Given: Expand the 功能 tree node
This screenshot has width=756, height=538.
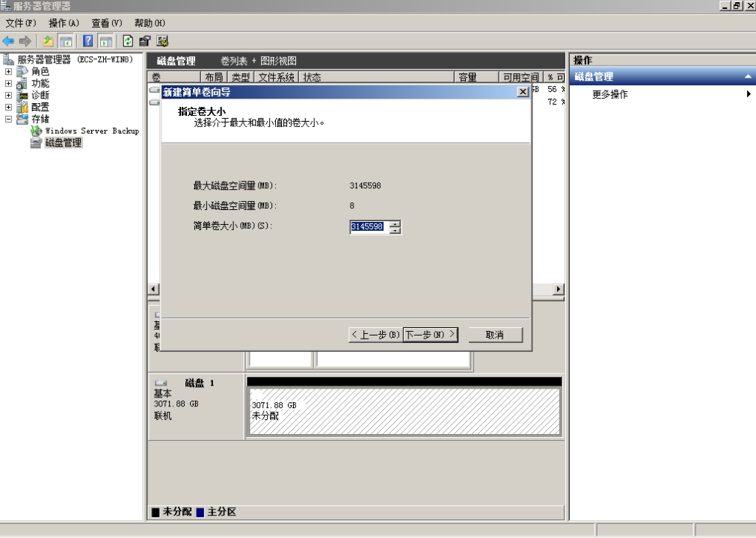Looking at the screenshot, I should point(8,84).
